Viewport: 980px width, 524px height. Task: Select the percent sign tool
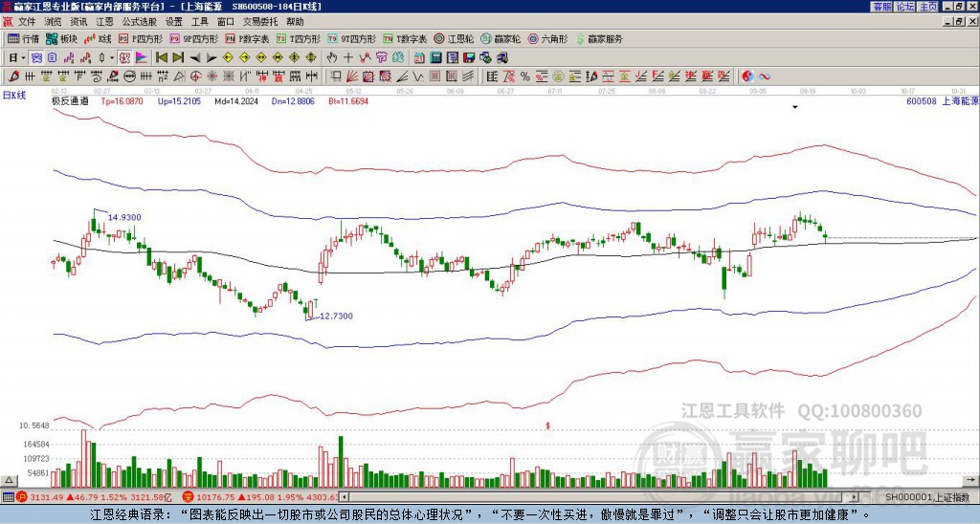tap(525, 76)
